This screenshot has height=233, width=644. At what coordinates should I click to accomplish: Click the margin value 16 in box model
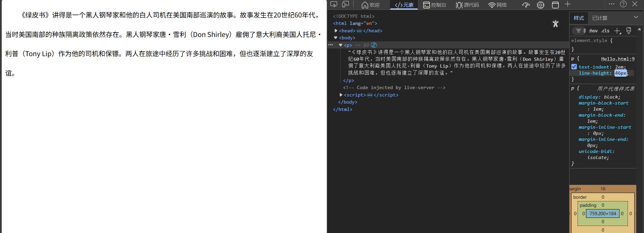(x=603, y=189)
